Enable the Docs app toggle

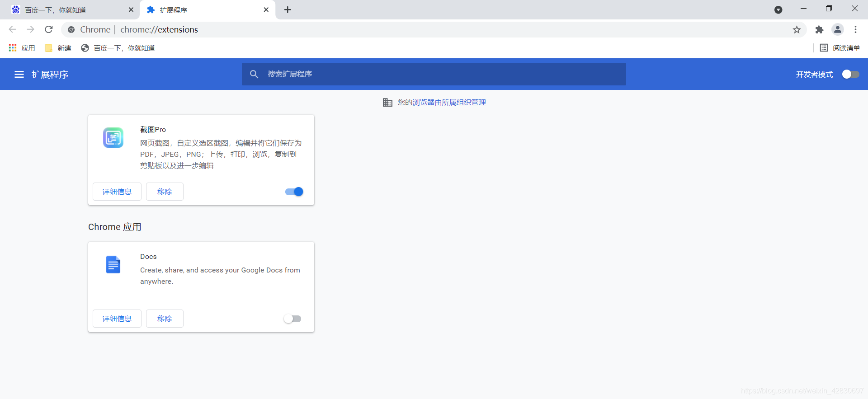292,319
